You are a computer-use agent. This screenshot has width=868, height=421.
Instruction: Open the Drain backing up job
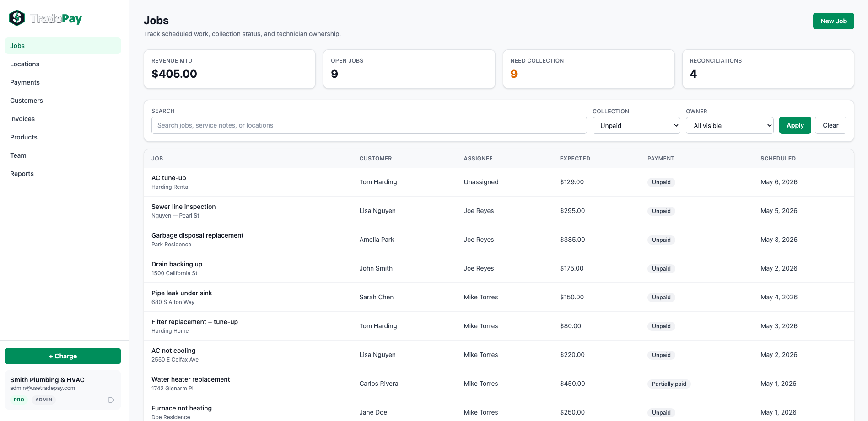tap(177, 264)
